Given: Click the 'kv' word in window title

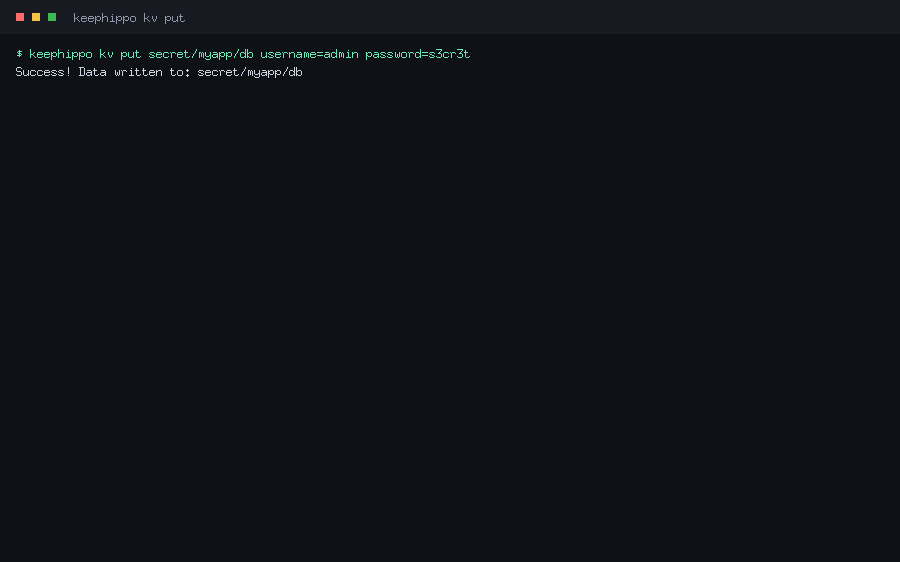Looking at the screenshot, I should (x=150, y=18).
